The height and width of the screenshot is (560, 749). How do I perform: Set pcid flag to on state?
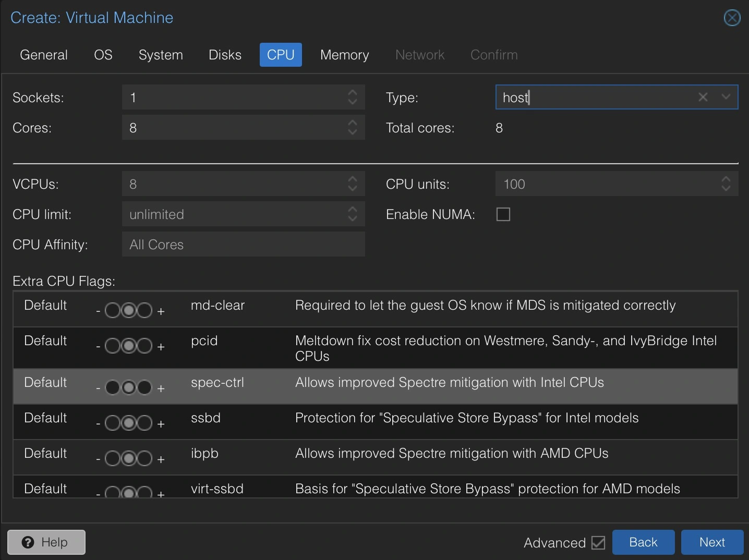[x=144, y=346]
